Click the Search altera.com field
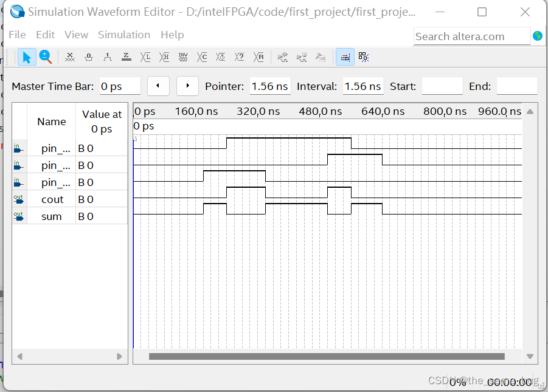This screenshot has width=548, height=392. (472, 36)
